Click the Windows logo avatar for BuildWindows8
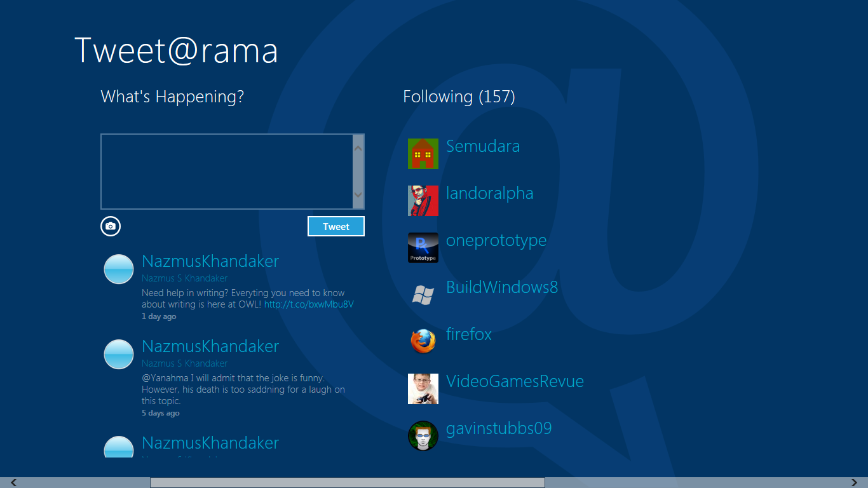 click(x=423, y=294)
